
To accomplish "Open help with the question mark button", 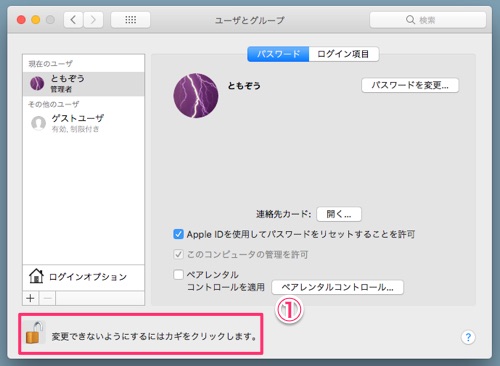I will coord(468,337).
